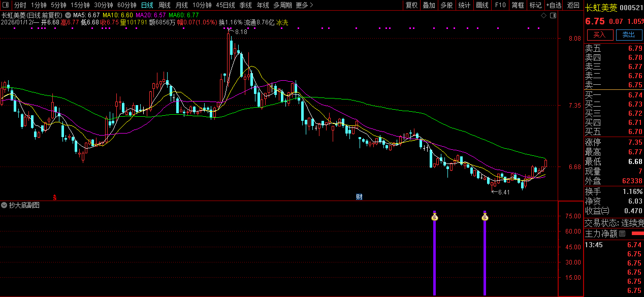Click the diamond icon above the chart
Screen dimensions: 644x297
coord(543,16)
